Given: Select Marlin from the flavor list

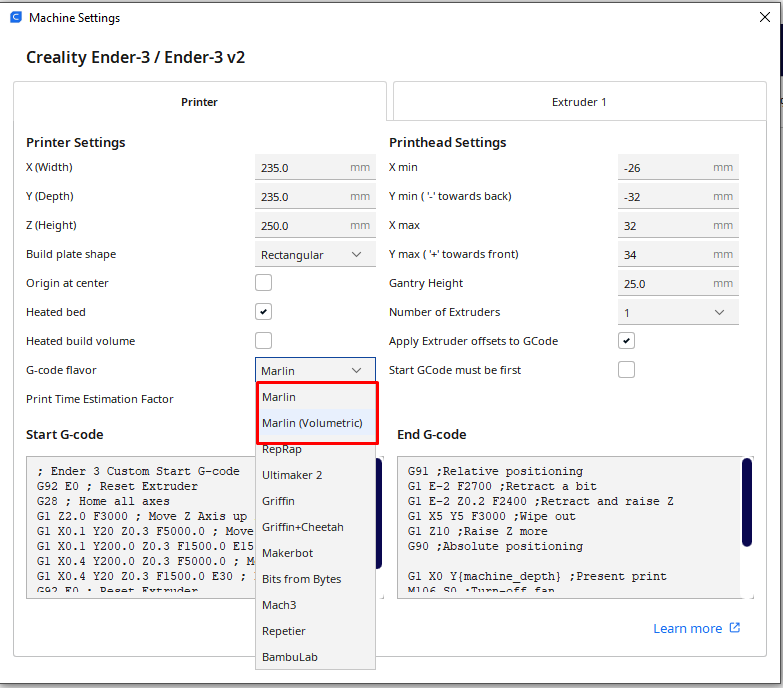Looking at the screenshot, I should [x=315, y=397].
